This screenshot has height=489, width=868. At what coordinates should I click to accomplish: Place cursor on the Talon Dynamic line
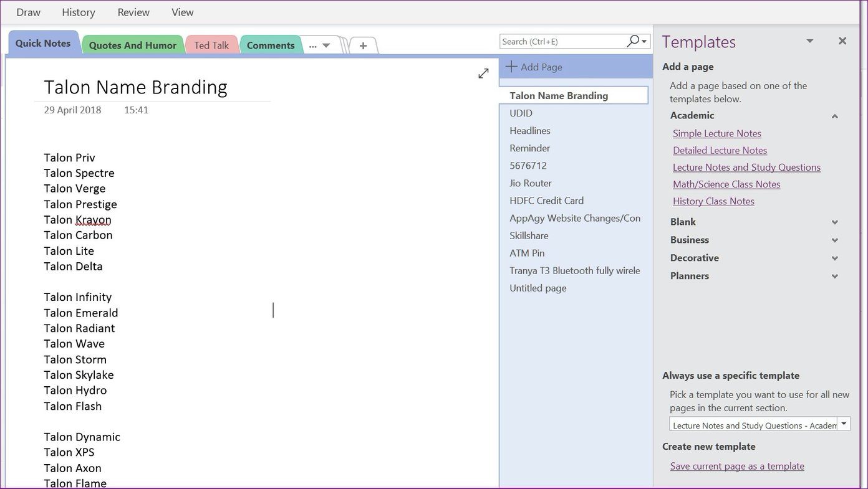[82, 437]
